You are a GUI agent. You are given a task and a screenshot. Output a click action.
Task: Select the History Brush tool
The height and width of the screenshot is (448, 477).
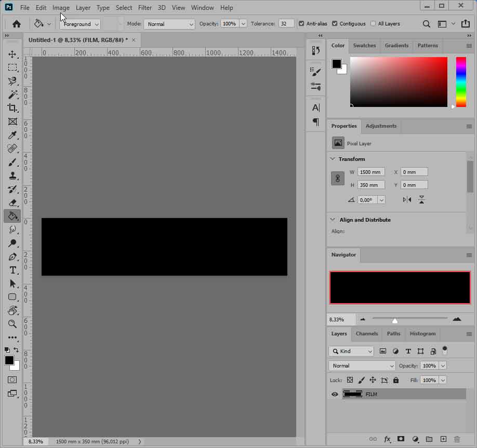coord(12,189)
